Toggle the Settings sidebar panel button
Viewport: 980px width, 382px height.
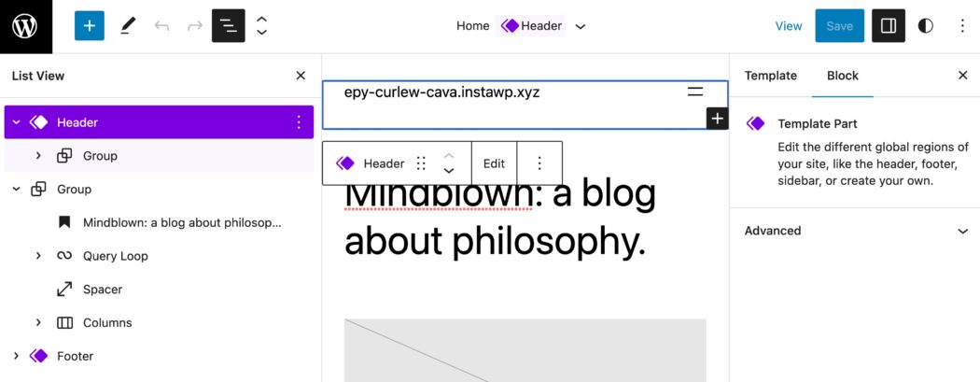coord(889,25)
